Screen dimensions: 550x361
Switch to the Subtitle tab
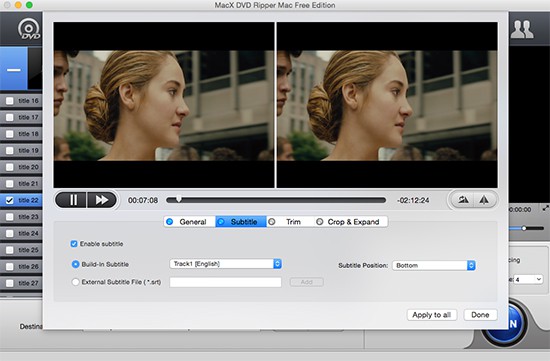pyautogui.click(x=241, y=222)
